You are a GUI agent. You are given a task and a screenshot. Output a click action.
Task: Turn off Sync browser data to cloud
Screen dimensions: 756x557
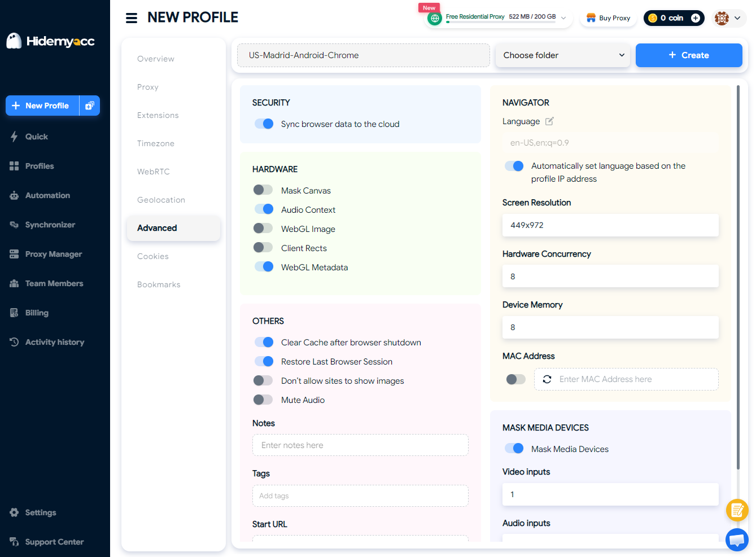coord(264,124)
